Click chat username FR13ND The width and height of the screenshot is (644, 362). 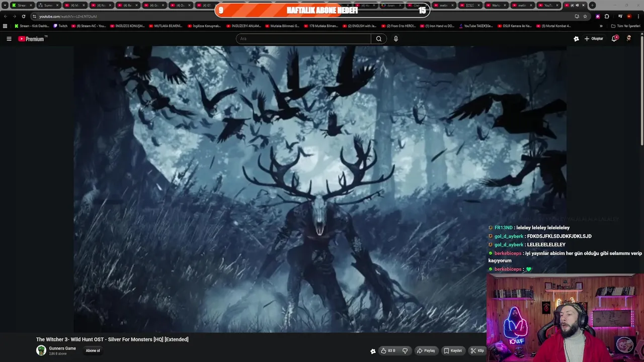pyautogui.click(x=503, y=228)
